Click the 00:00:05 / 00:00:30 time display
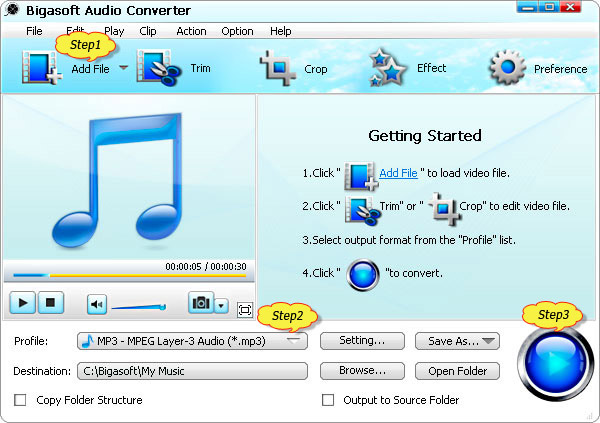Viewport: 600px width, 423px height. click(x=206, y=266)
